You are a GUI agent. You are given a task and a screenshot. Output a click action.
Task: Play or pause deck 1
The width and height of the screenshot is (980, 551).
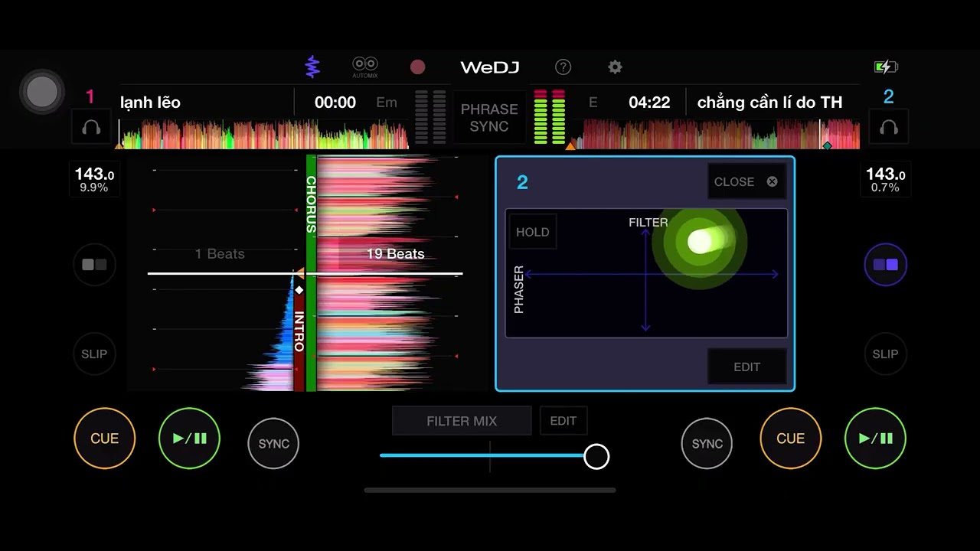tap(189, 439)
